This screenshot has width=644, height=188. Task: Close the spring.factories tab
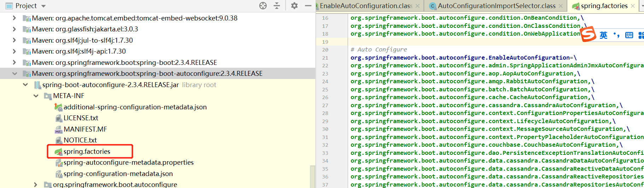pos(633,6)
